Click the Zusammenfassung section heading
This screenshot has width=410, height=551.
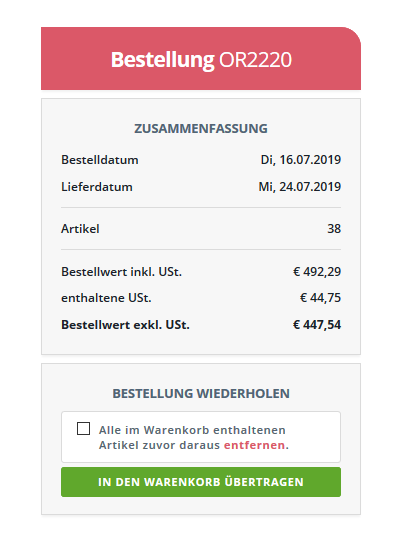(x=201, y=129)
